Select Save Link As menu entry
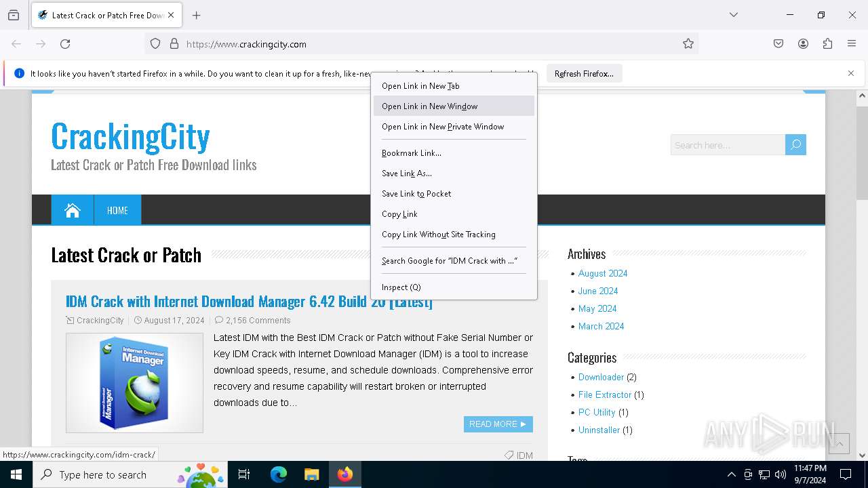 coord(454,174)
